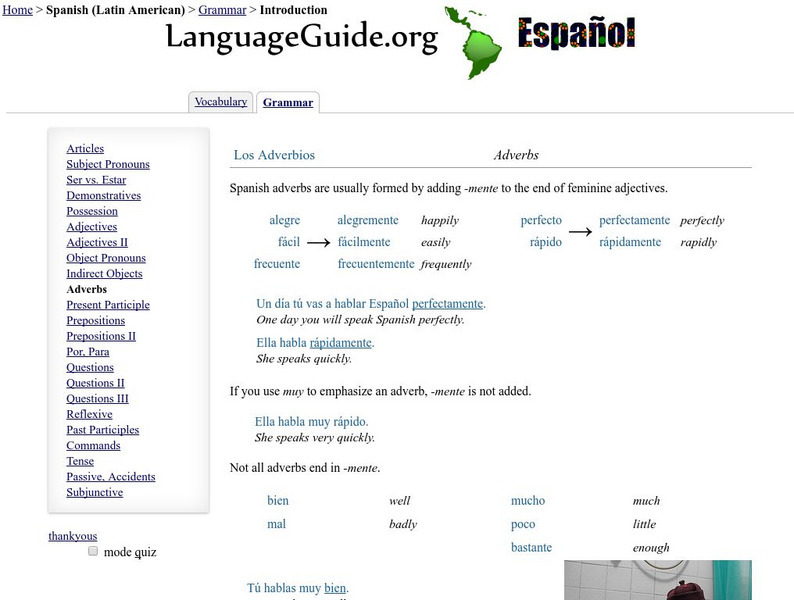794x600 pixels.
Task: Open the Commands lesson
Action: pyautogui.click(x=93, y=446)
